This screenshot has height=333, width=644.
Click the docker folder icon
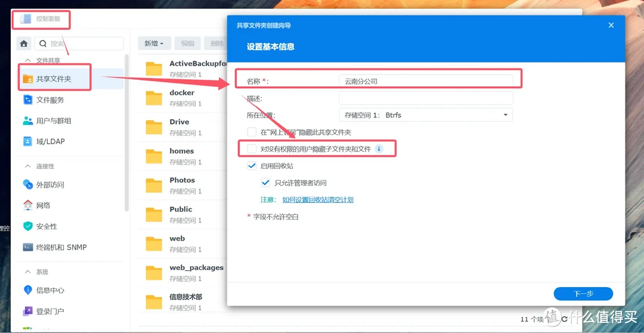pyautogui.click(x=154, y=98)
